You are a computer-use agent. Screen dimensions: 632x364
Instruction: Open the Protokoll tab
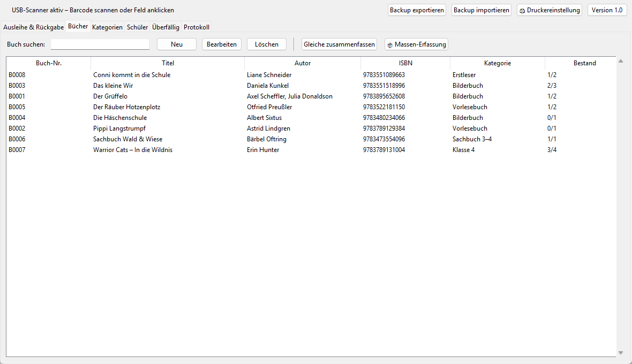(x=197, y=27)
